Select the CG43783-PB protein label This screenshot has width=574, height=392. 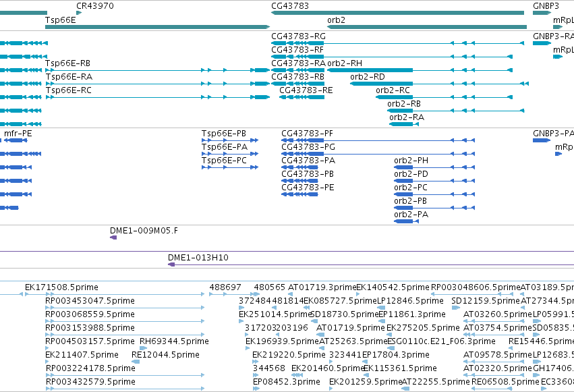pyautogui.click(x=308, y=174)
